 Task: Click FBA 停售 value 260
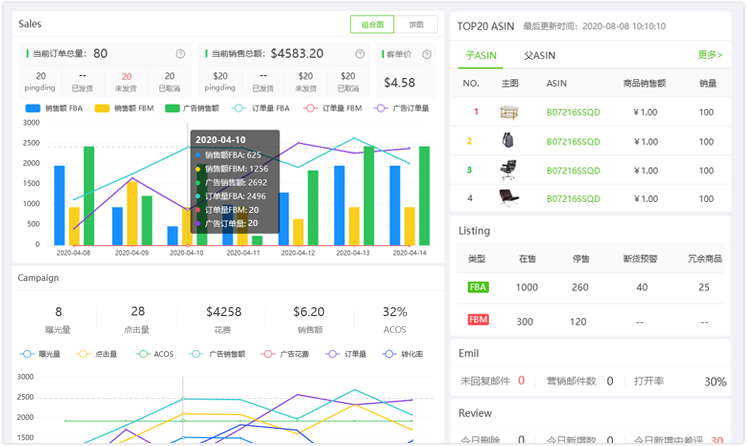click(x=580, y=287)
